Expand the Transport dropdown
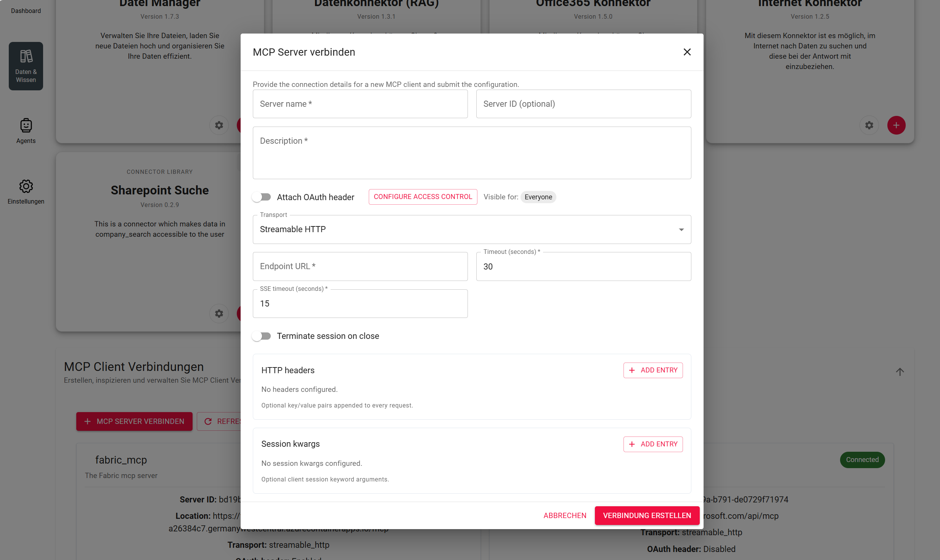Screen dimensions: 940x560 pos(472,229)
